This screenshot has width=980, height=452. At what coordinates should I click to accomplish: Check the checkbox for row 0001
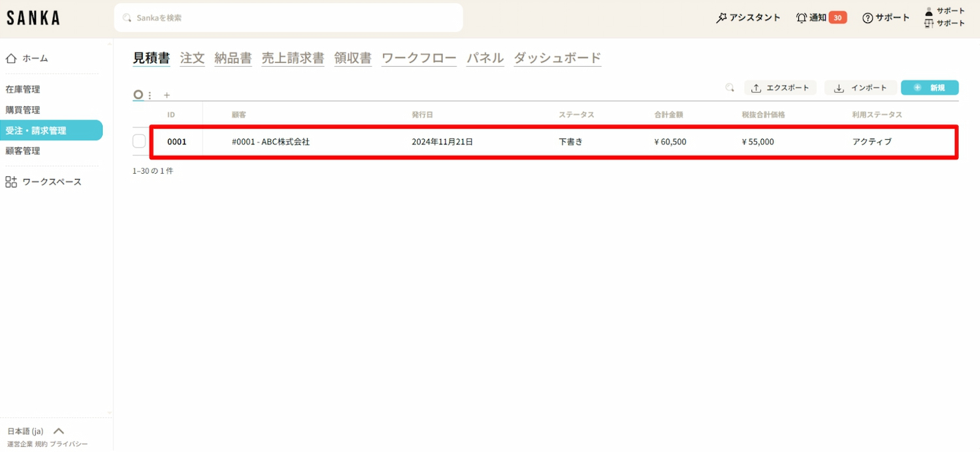coord(139,141)
